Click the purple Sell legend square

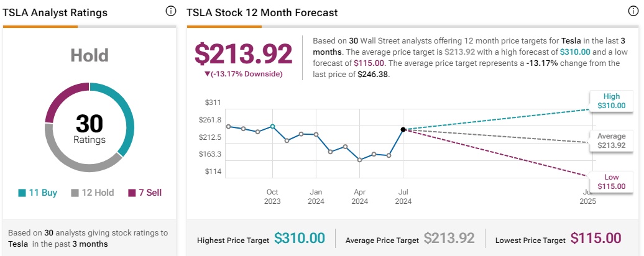(x=132, y=193)
